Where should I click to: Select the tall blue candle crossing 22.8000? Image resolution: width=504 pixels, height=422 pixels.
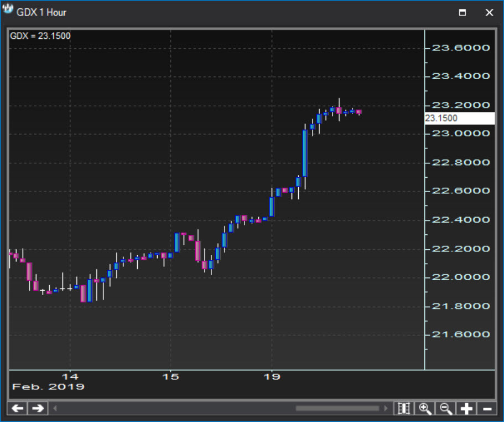[305, 153]
